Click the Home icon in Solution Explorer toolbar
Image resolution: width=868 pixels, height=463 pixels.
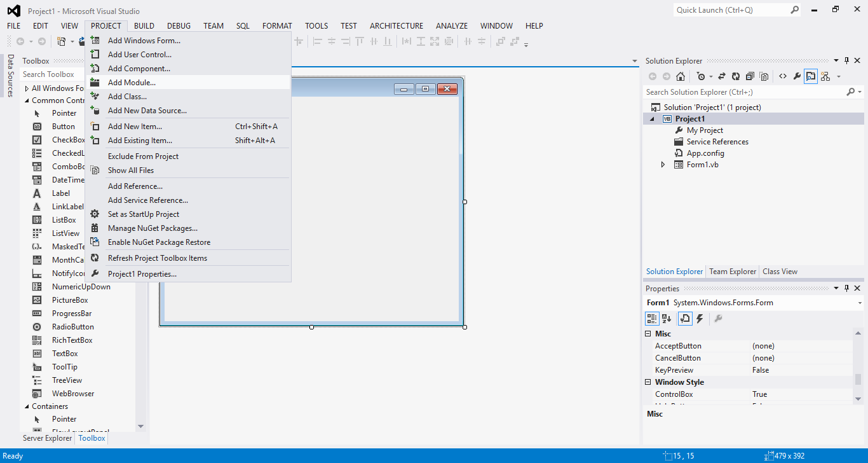click(681, 76)
